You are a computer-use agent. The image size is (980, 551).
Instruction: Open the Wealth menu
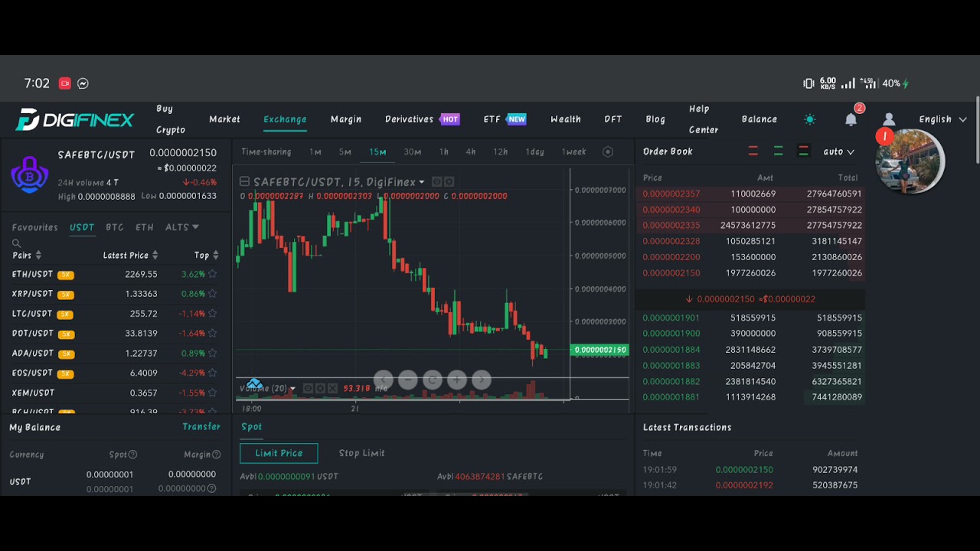[x=566, y=119]
